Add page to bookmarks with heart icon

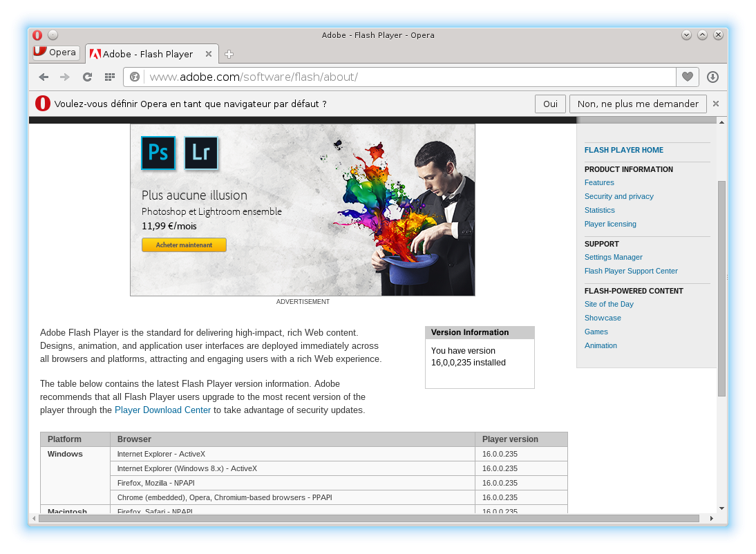pos(688,77)
